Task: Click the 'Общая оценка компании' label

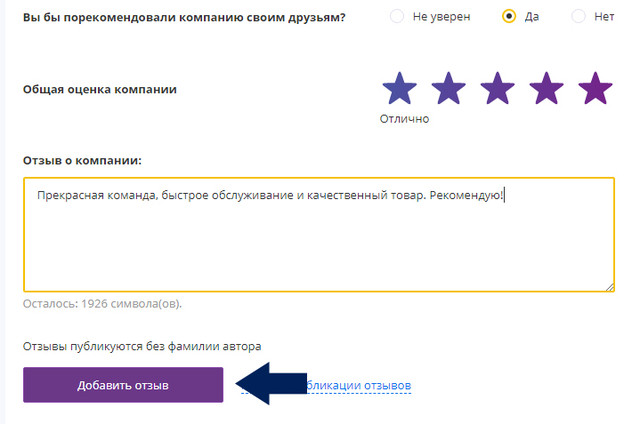Action: (100, 89)
